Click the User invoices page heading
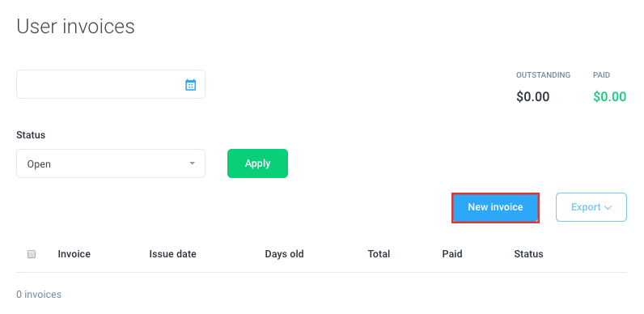The image size is (644, 314). 75,27
